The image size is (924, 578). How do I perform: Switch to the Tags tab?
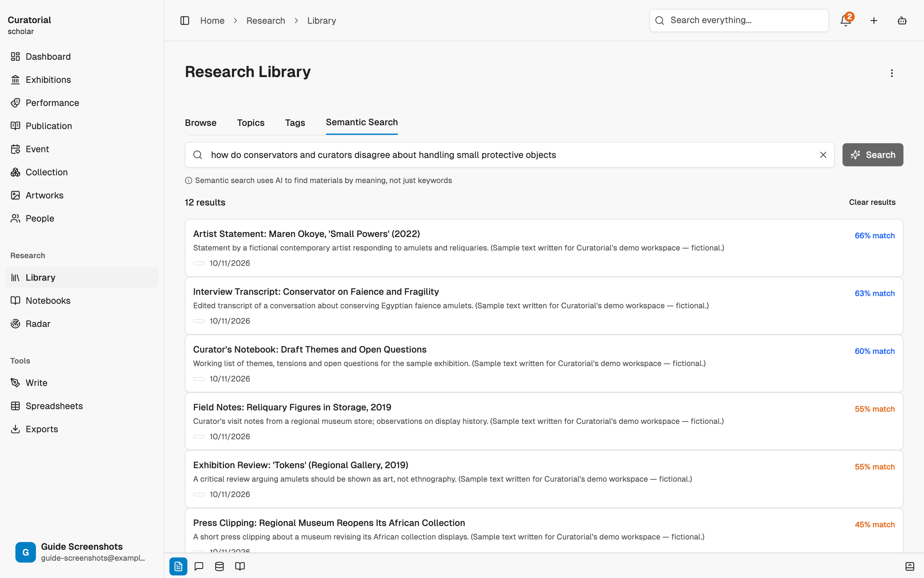tap(295, 123)
